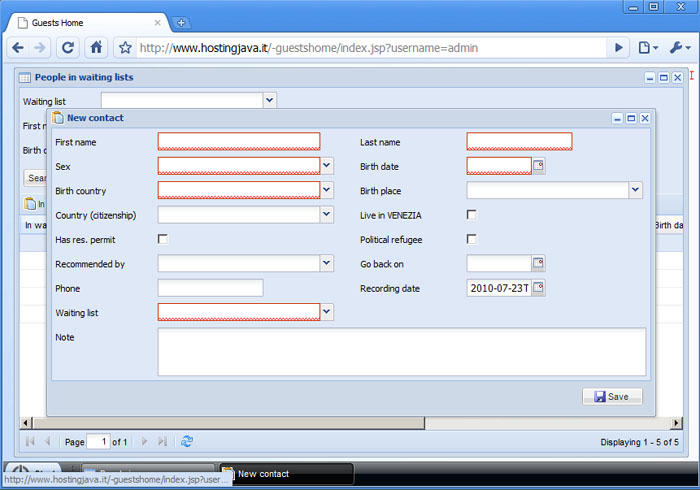Viewport: 700px width, 490px height.
Task: Click the grid refresh icon
Action: click(187, 441)
